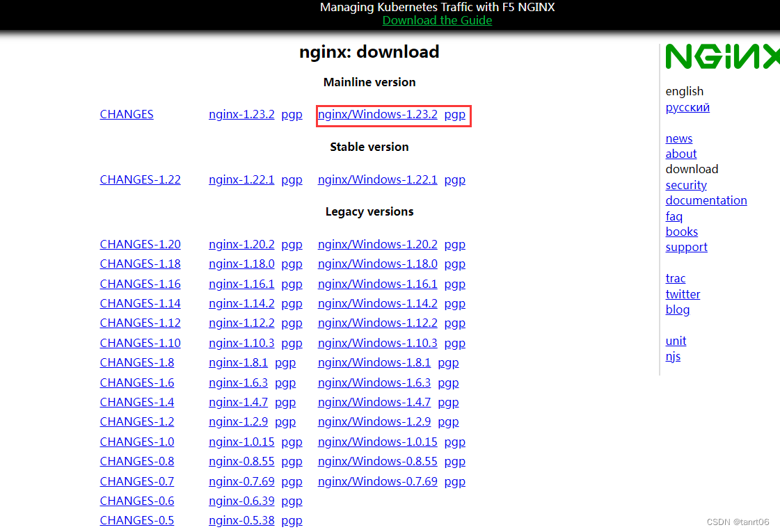Download nginx-1.2.9

(x=238, y=421)
